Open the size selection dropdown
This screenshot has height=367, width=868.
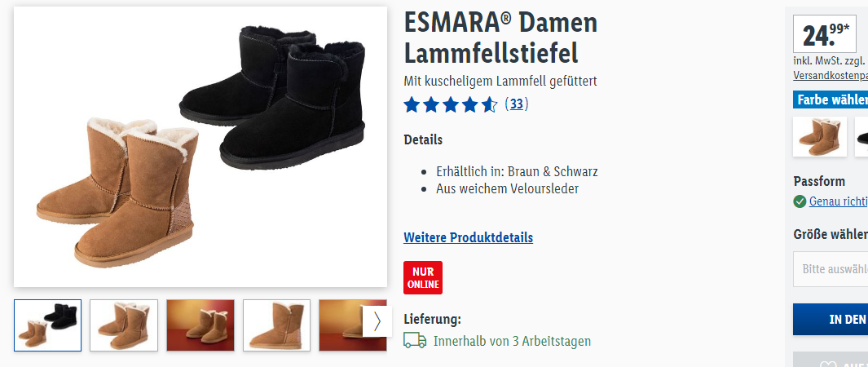click(x=831, y=269)
